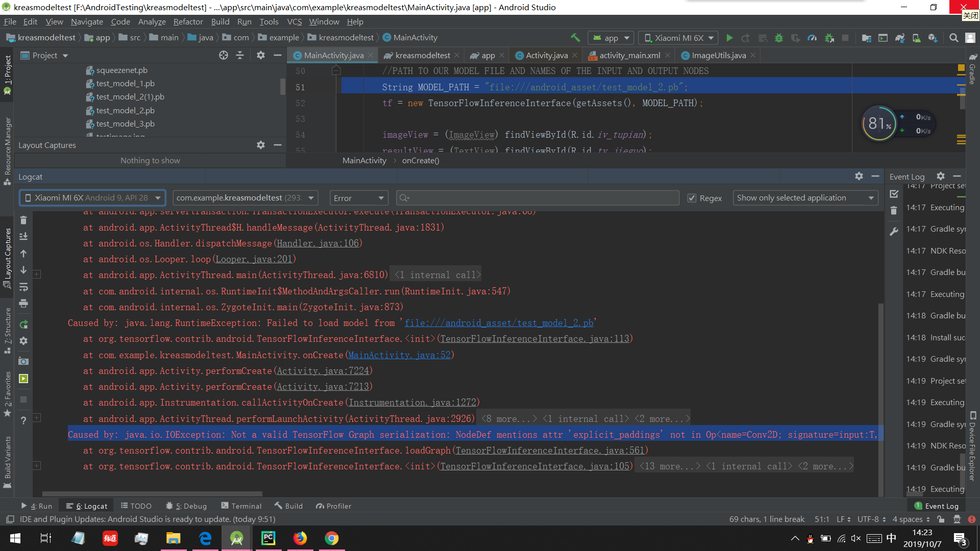Toggle the Regex checkbox
The height and width of the screenshot is (551, 980).
692,198
